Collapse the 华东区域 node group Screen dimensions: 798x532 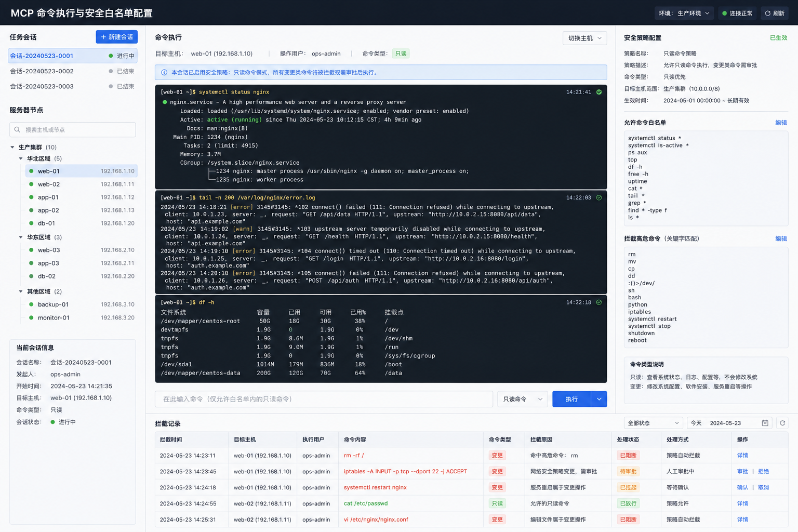(21, 237)
